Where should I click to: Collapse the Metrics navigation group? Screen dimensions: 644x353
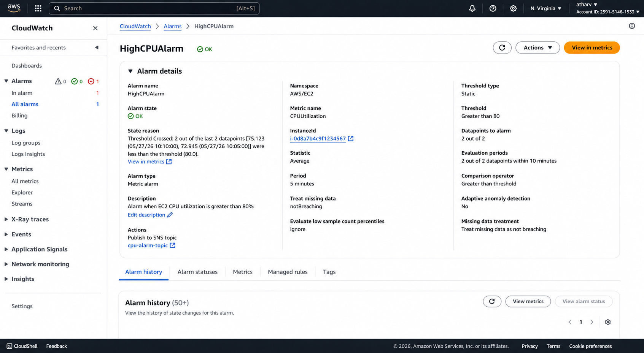pos(6,169)
